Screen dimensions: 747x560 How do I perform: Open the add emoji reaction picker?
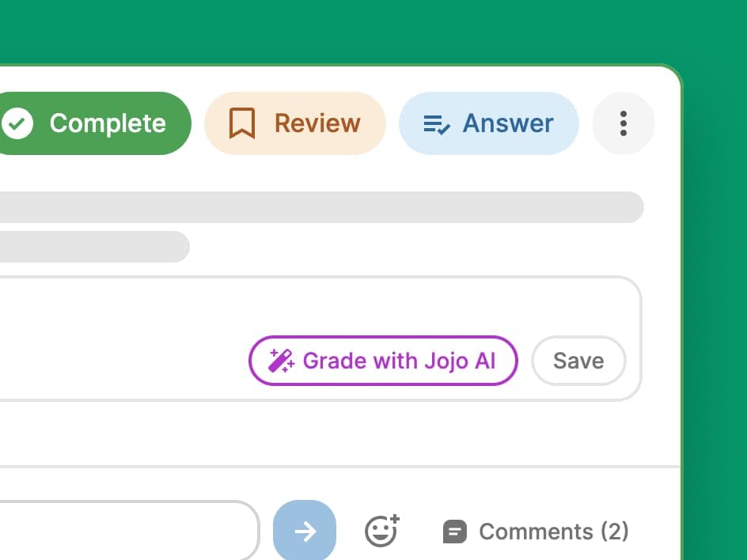(382, 532)
